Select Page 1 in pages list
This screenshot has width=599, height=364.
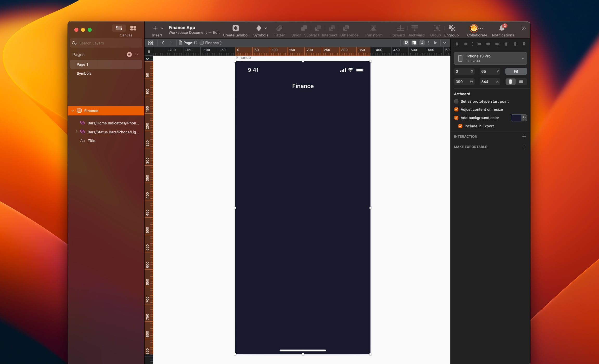(x=82, y=64)
